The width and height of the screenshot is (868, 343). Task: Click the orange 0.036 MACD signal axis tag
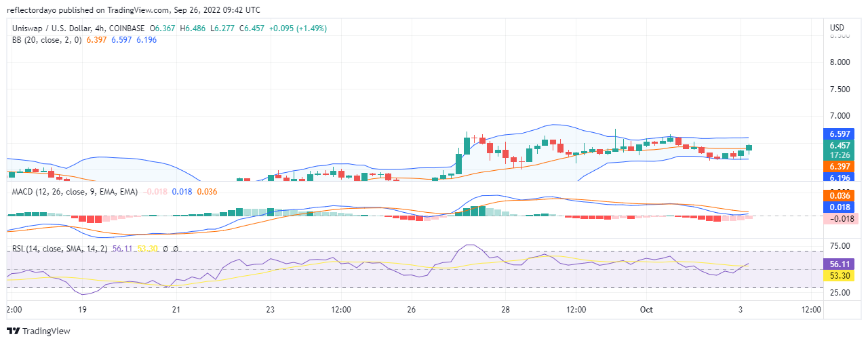point(840,195)
